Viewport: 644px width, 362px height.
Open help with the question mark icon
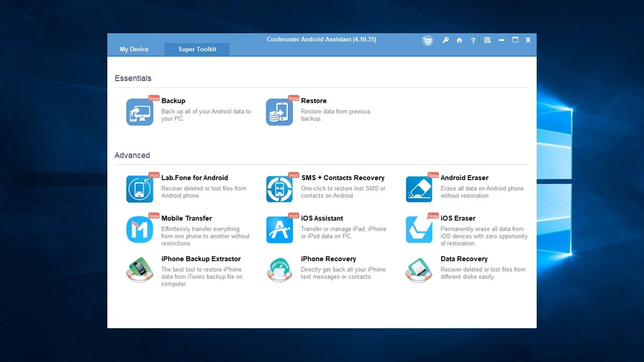coord(473,40)
